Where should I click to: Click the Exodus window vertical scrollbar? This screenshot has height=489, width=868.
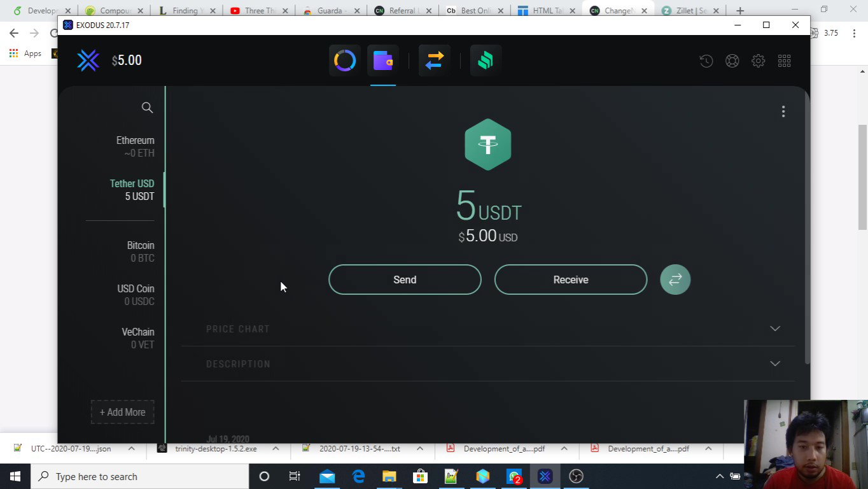tap(807, 229)
